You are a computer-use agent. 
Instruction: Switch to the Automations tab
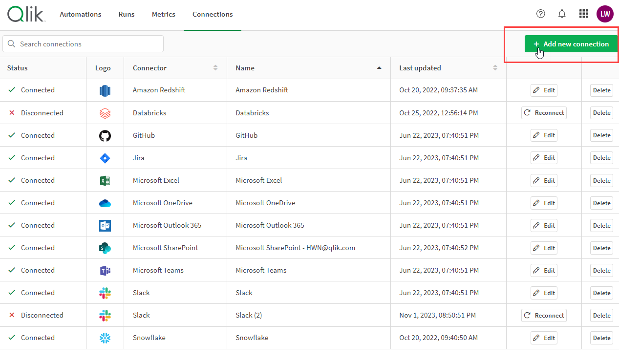point(81,14)
